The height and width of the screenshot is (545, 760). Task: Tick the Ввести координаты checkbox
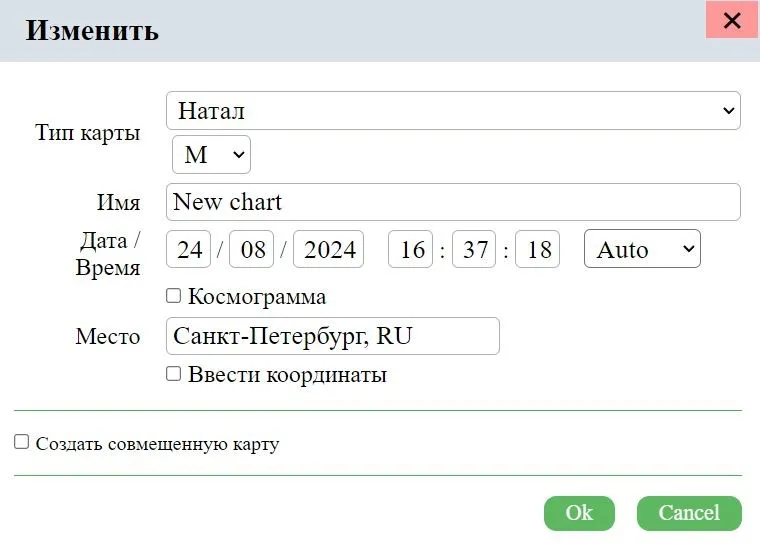tap(173, 374)
